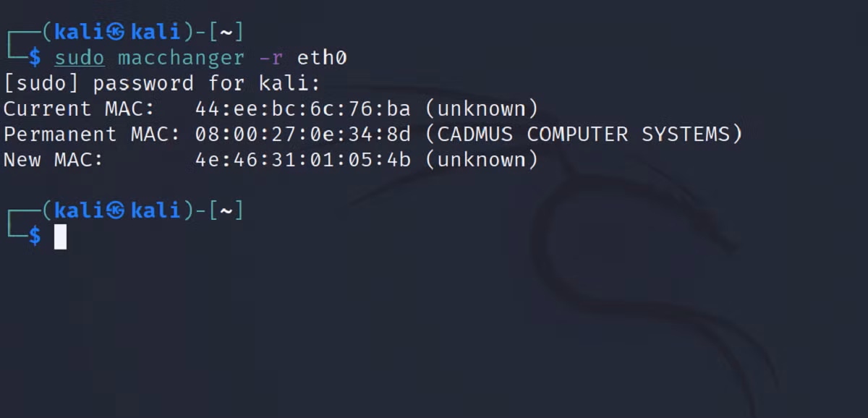Click the Kali skull symbol in the bottom prompt

[x=116, y=210]
